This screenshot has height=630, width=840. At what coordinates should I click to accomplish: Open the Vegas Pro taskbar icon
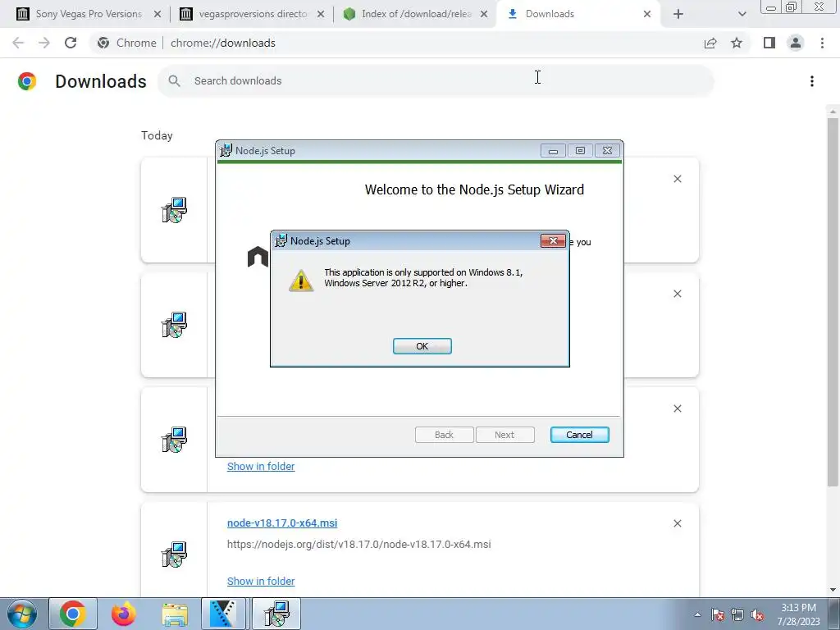(x=223, y=614)
